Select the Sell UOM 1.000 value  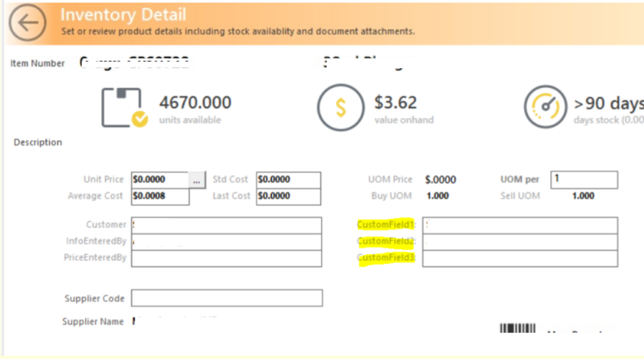[583, 196]
